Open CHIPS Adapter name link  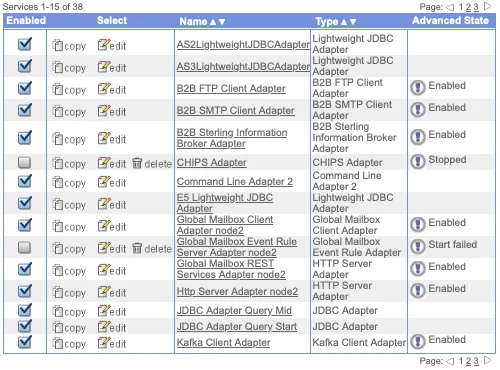[212, 163]
